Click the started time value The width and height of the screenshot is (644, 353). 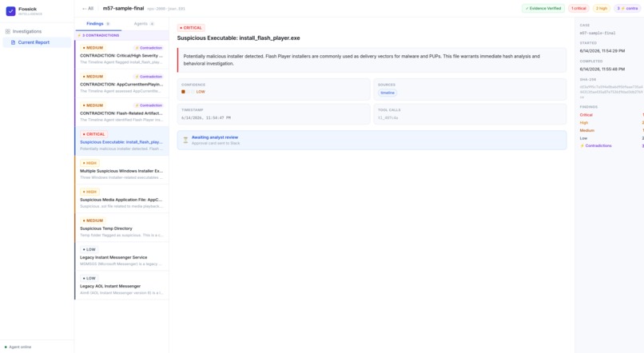pyautogui.click(x=602, y=51)
